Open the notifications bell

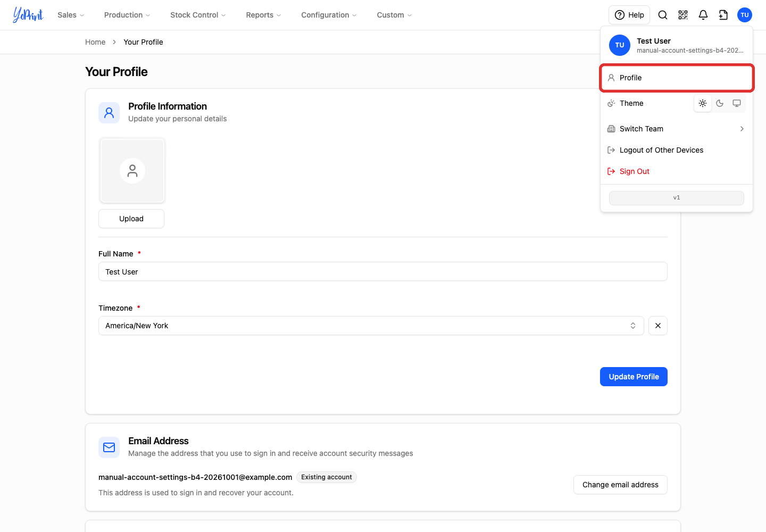point(703,15)
